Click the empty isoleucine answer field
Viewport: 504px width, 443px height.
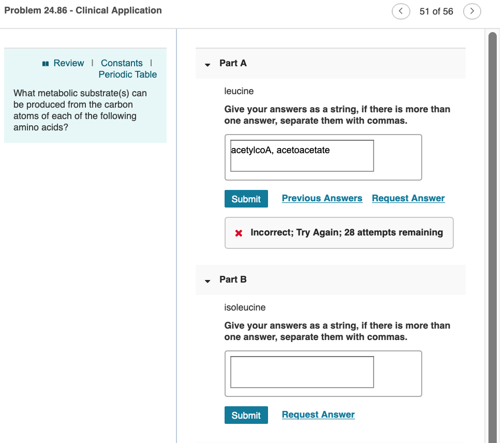[x=302, y=372]
